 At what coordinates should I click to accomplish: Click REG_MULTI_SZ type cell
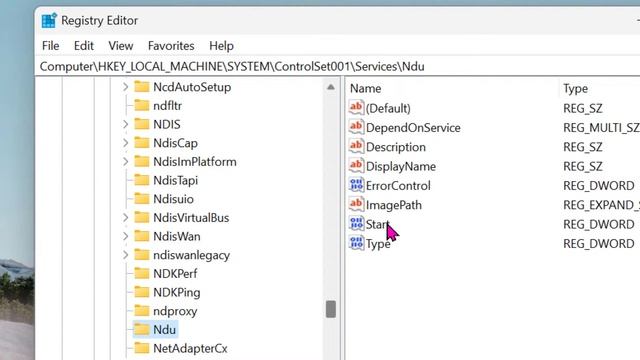click(601, 128)
